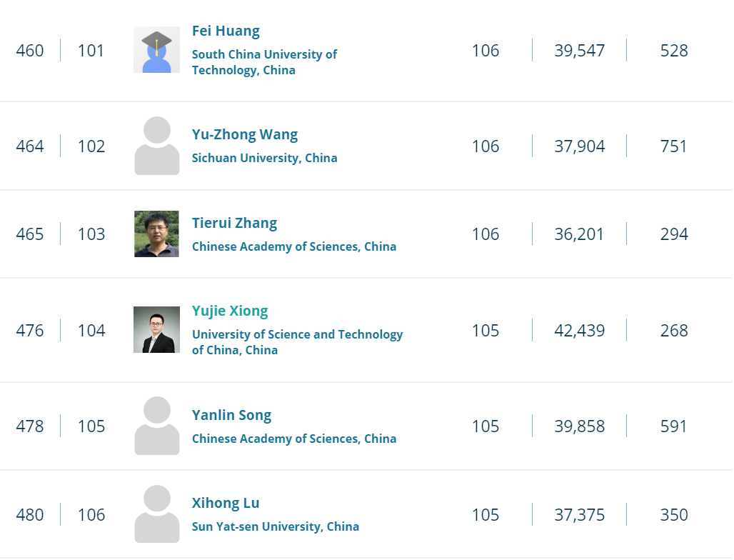Image resolution: width=734 pixels, height=560 pixels.
Task: Open Yujie Xiong's profile link
Action: pos(230,311)
